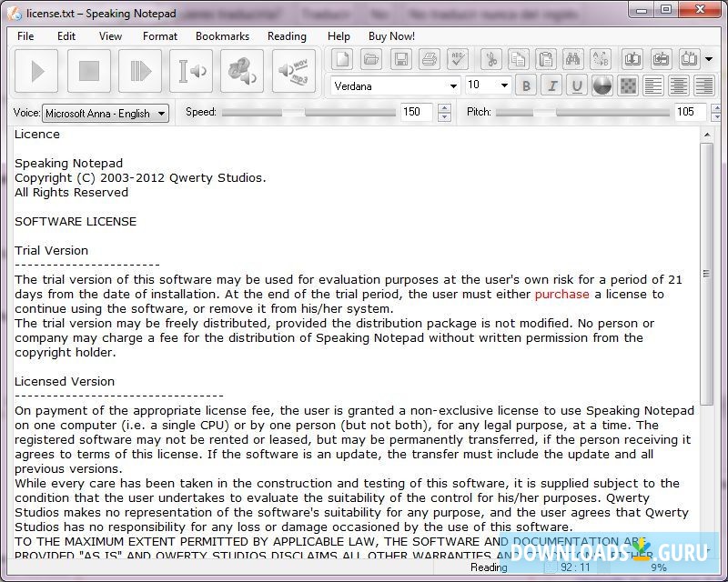
Task: Open Find with the binoculars icon
Action: (x=572, y=59)
